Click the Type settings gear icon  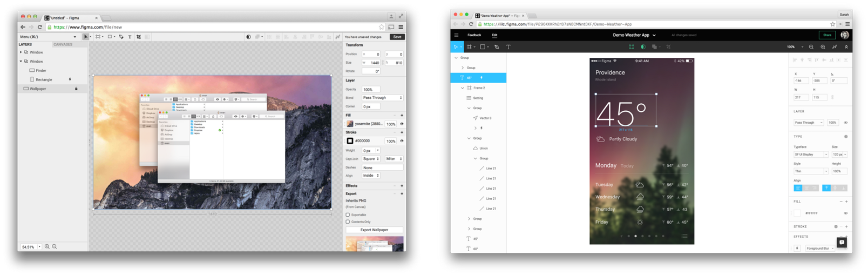click(x=846, y=137)
